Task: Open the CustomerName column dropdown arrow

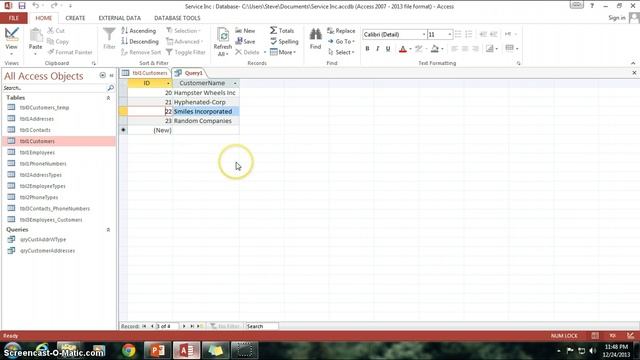Action: click(x=235, y=83)
